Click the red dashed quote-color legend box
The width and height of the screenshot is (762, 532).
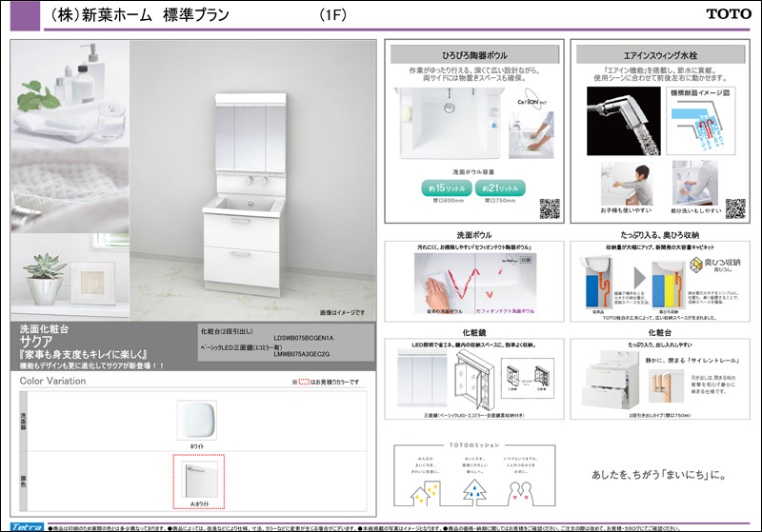click(x=304, y=382)
